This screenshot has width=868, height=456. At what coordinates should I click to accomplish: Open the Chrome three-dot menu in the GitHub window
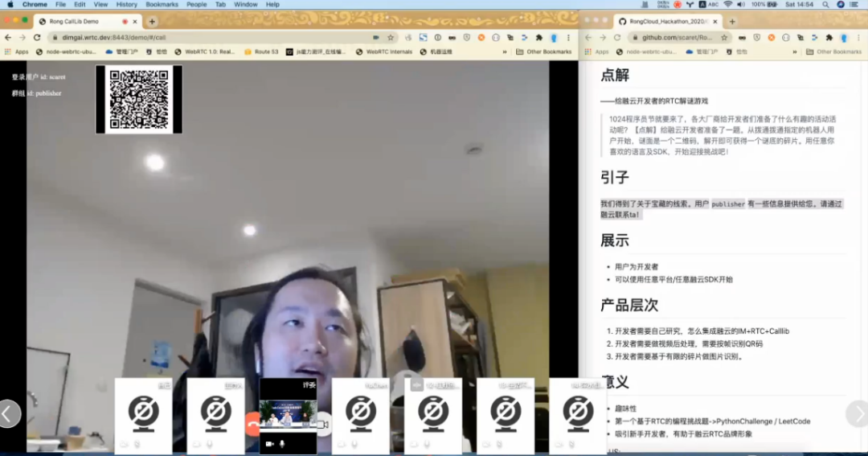coord(858,38)
